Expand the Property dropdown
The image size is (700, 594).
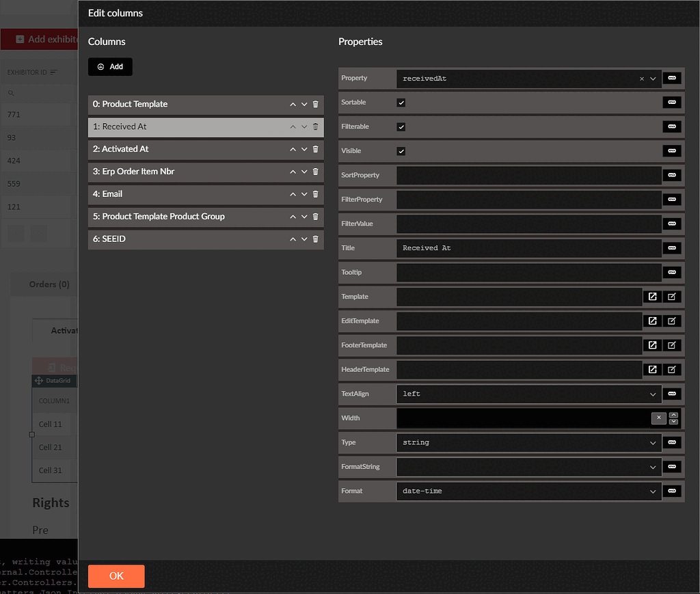[x=653, y=79]
